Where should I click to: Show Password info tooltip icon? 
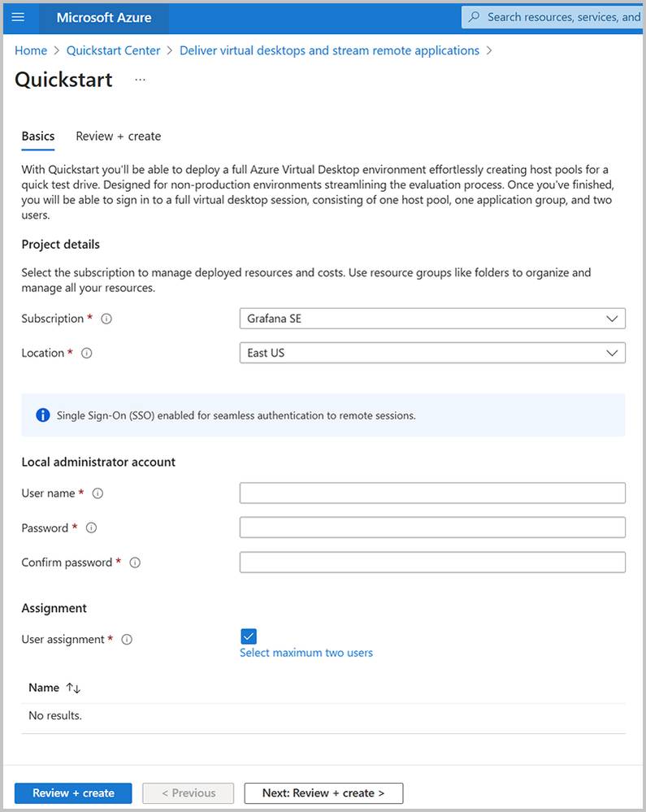[x=92, y=528]
